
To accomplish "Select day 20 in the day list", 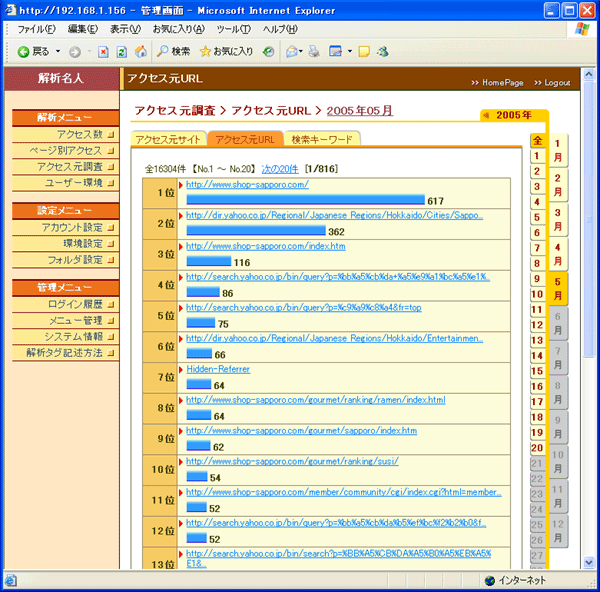I will click(x=537, y=448).
